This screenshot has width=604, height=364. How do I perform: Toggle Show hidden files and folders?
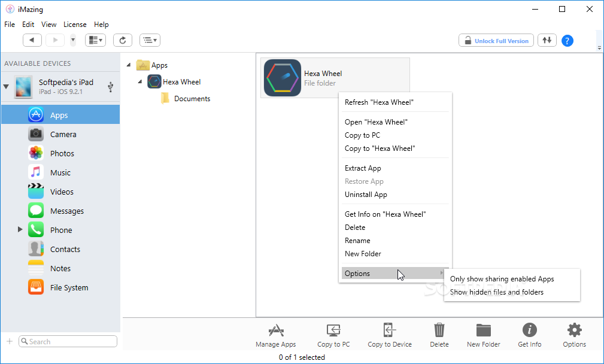[x=512, y=292]
